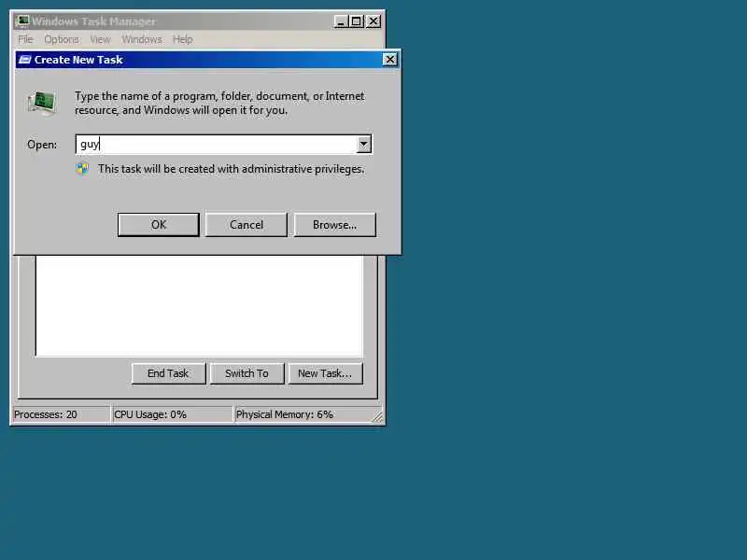The width and height of the screenshot is (747, 560).
Task: Open the Options menu in Task Manager
Action: point(62,39)
